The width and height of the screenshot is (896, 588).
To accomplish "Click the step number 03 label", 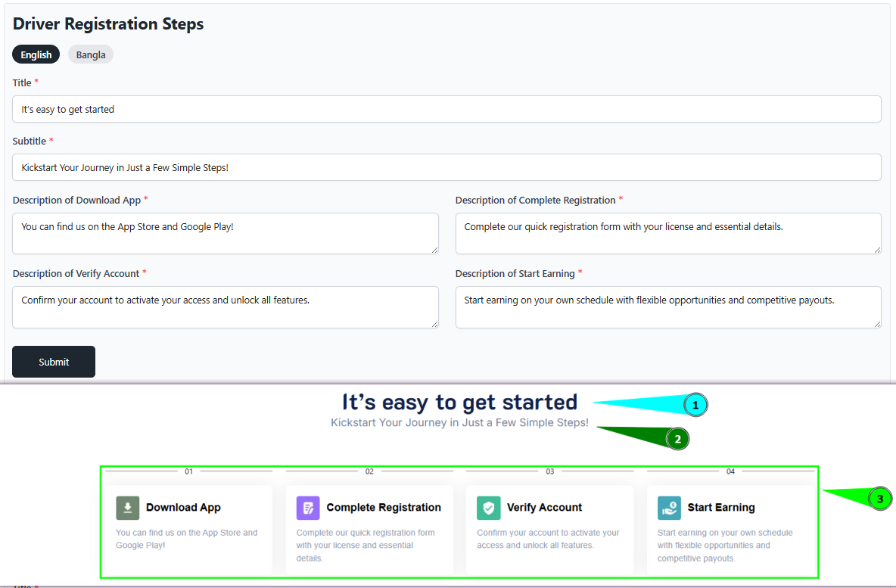I will tap(549, 471).
